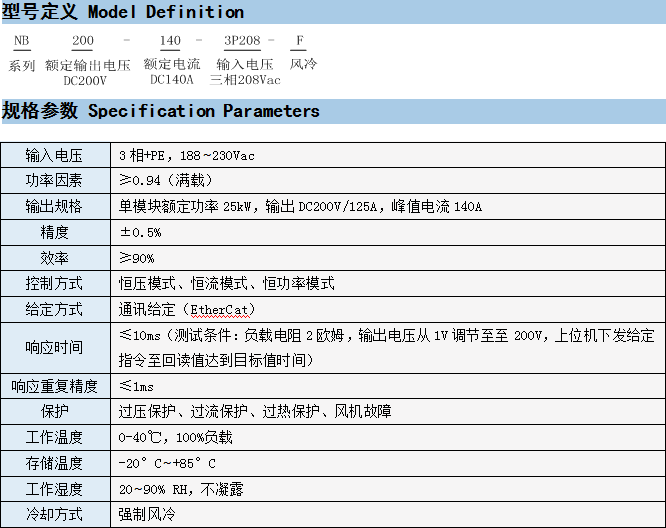Click the 规格参数 Specification Parameters heading

[x=161, y=111]
